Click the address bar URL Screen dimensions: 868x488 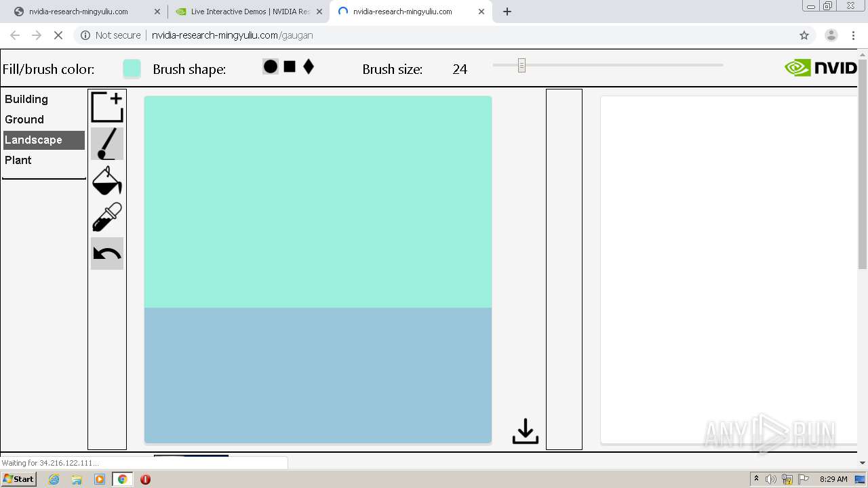[x=232, y=35]
